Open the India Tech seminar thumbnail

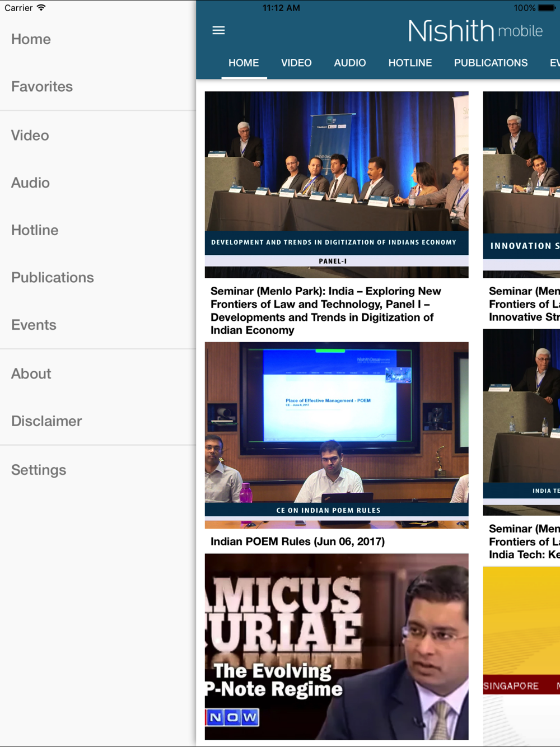[x=521, y=422]
